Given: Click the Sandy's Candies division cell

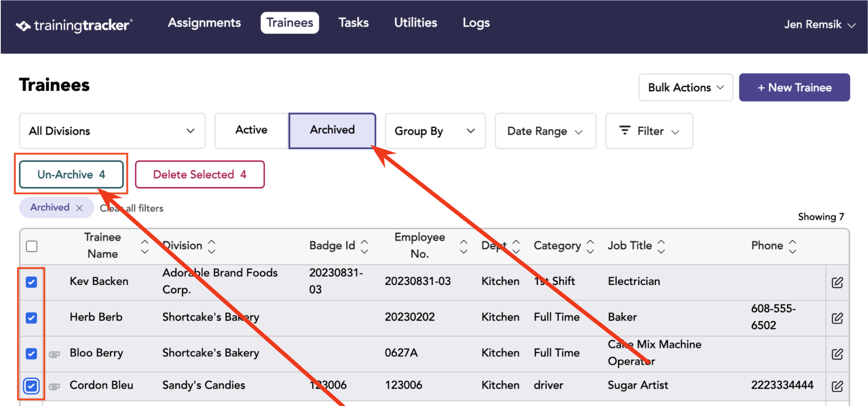Looking at the screenshot, I should (x=204, y=385).
